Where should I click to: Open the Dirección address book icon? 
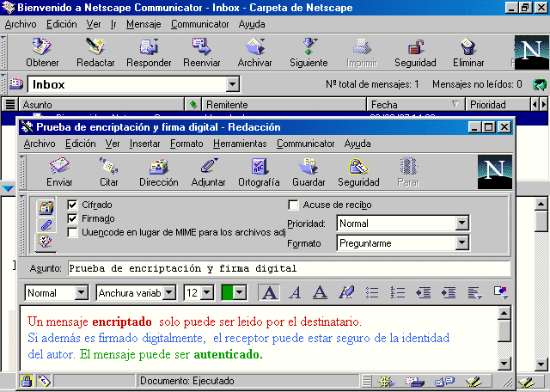pos(159,172)
